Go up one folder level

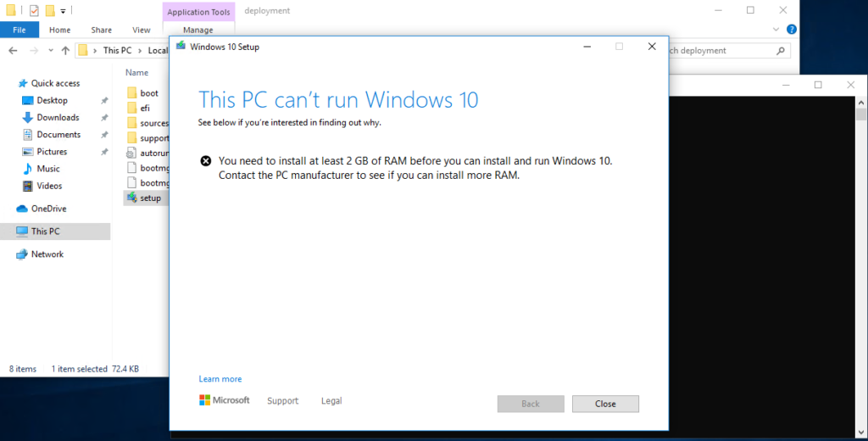tap(65, 50)
